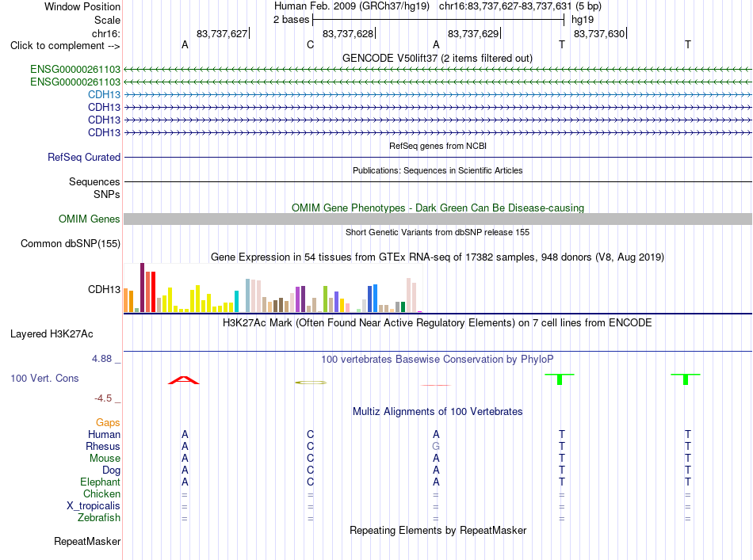Click the SNPs track label

(107, 194)
